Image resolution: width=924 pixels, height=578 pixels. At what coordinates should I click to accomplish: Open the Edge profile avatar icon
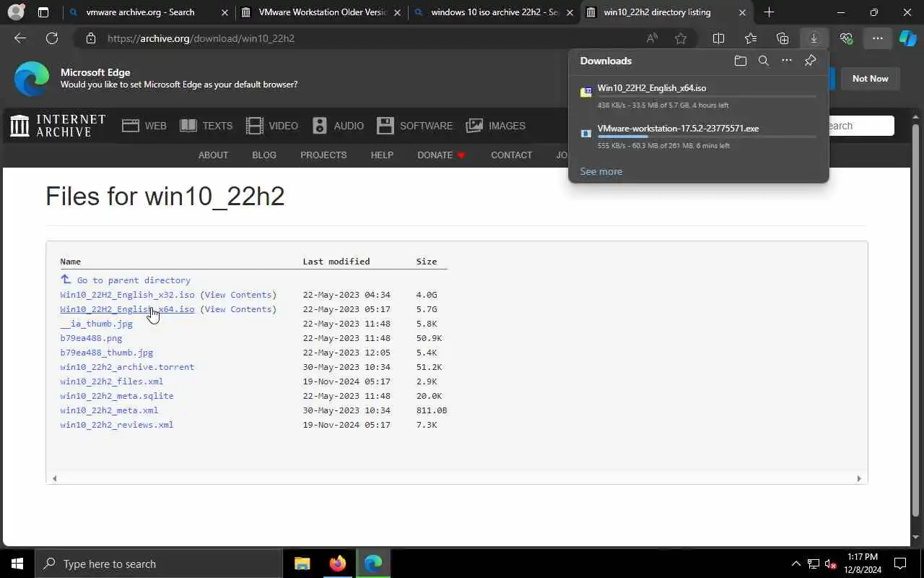pos(15,12)
